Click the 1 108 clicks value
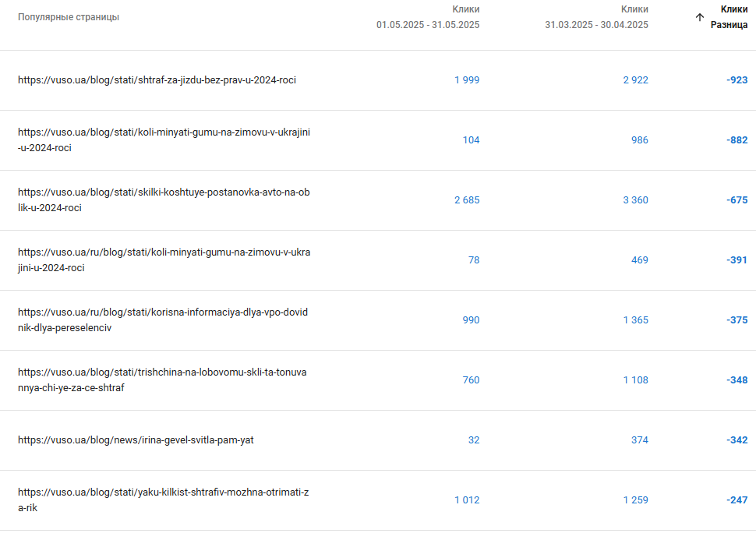 pos(635,379)
